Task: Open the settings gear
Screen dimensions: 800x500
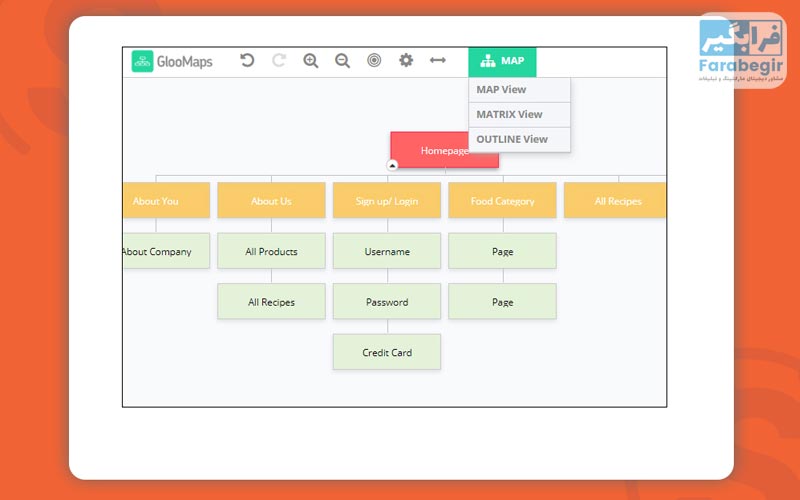Action: tap(406, 60)
